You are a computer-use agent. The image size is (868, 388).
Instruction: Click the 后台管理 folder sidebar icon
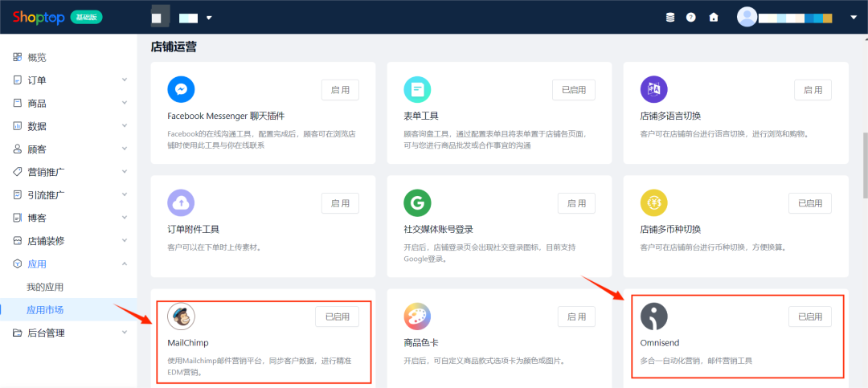tap(17, 333)
